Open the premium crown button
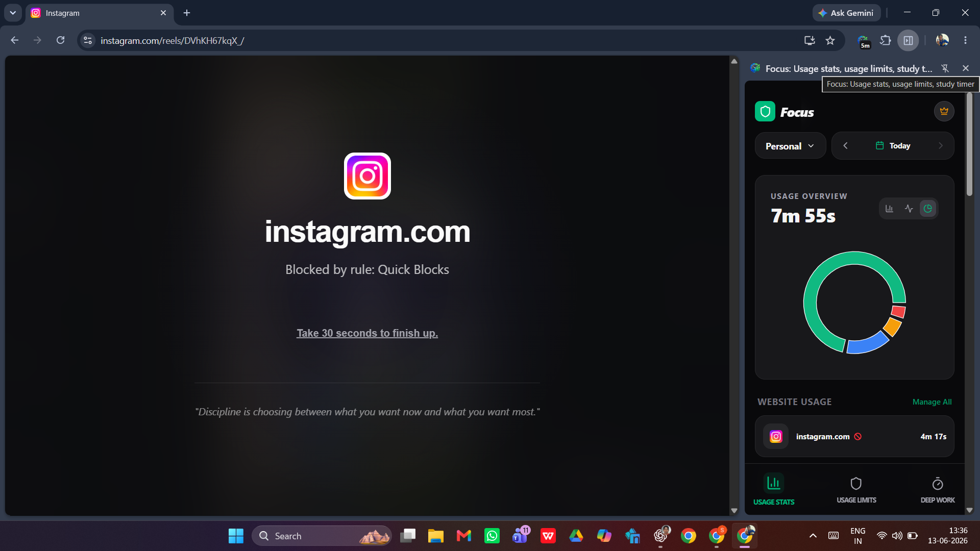The height and width of the screenshot is (551, 980). [944, 111]
